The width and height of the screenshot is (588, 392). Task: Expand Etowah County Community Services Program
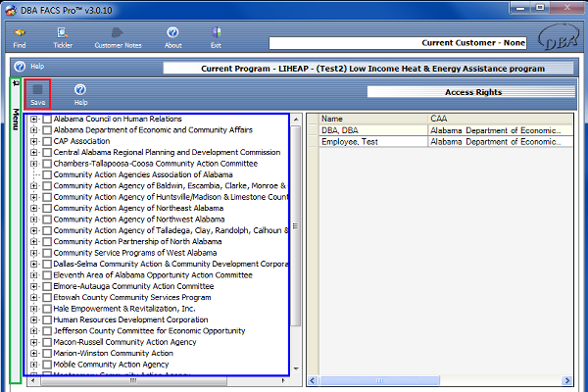pyautogui.click(x=34, y=298)
